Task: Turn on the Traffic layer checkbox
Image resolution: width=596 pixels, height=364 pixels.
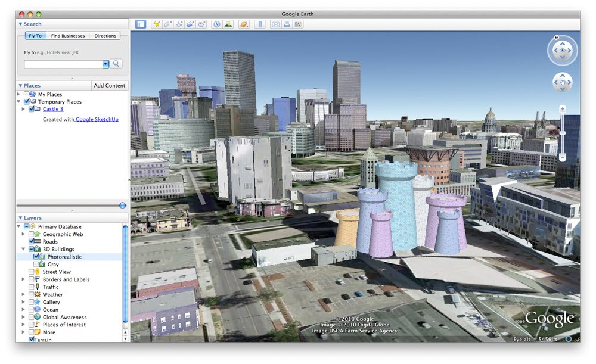Action: tap(31, 287)
